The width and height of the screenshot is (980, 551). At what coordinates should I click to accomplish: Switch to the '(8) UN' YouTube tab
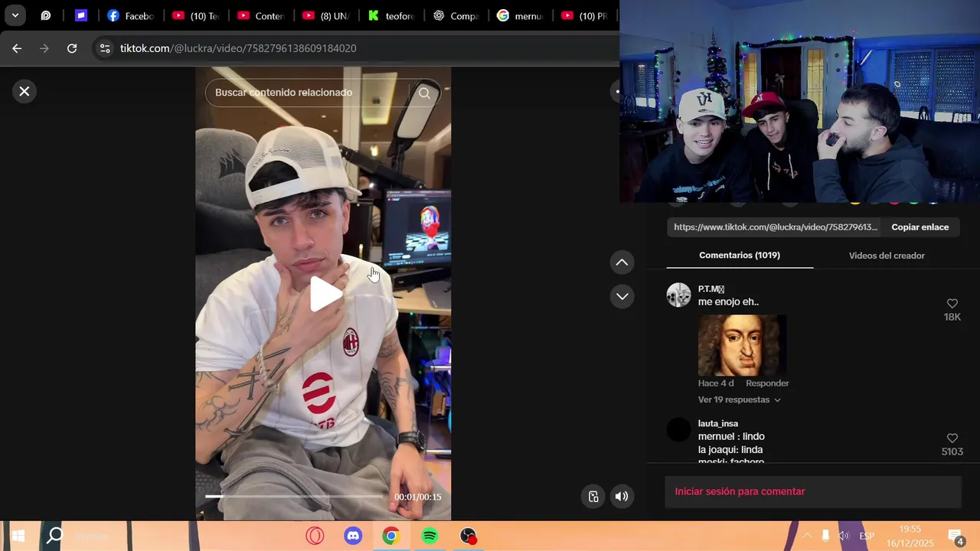tap(326, 15)
